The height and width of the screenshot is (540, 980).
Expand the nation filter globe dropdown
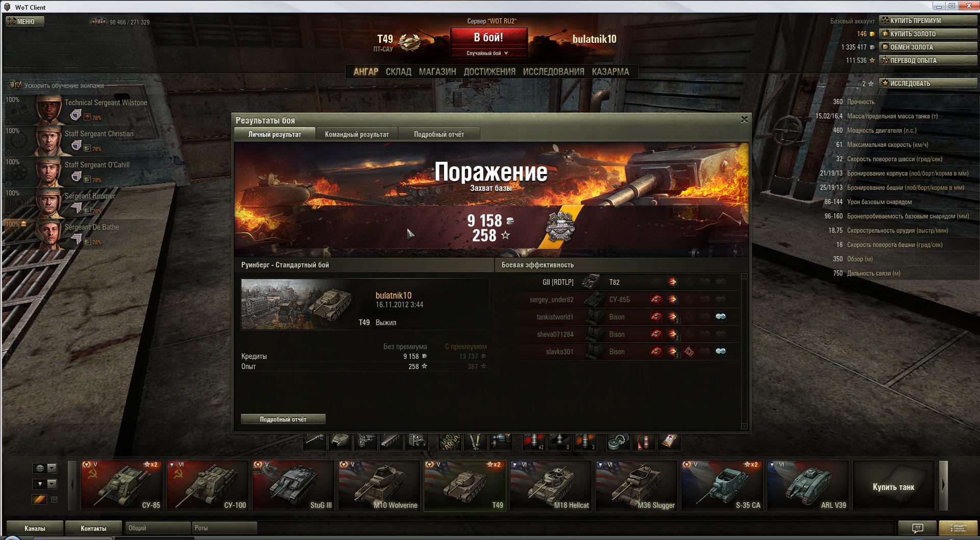(x=52, y=468)
